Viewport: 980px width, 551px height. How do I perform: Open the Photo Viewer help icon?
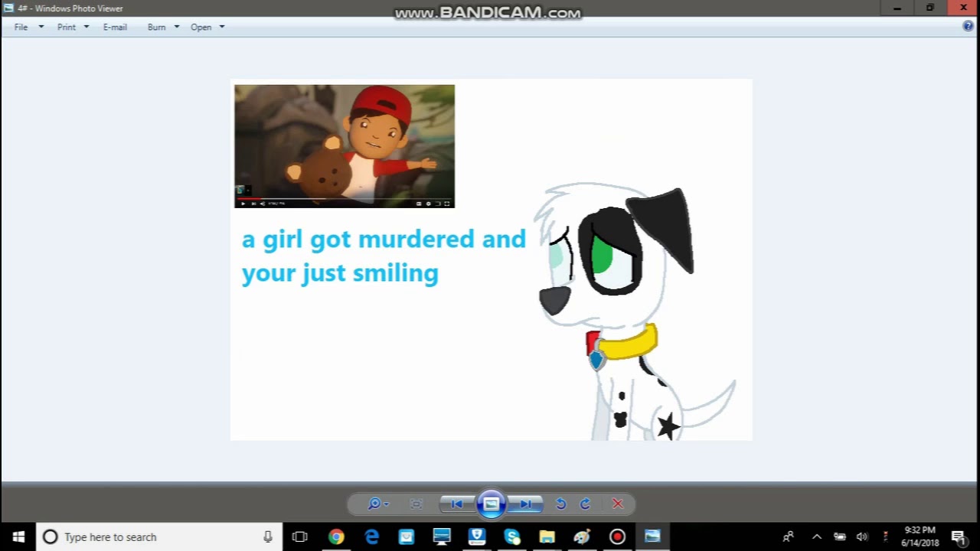[968, 26]
